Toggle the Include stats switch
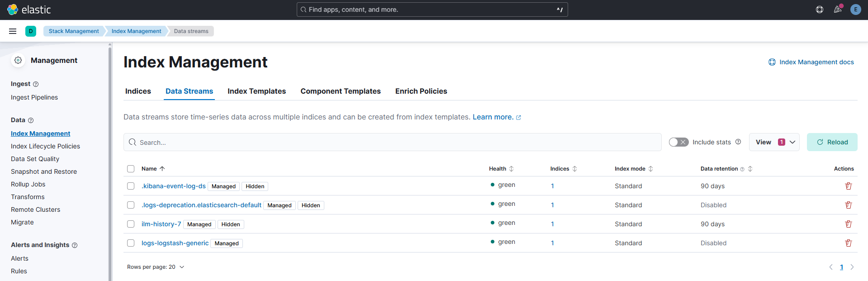 (x=678, y=142)
